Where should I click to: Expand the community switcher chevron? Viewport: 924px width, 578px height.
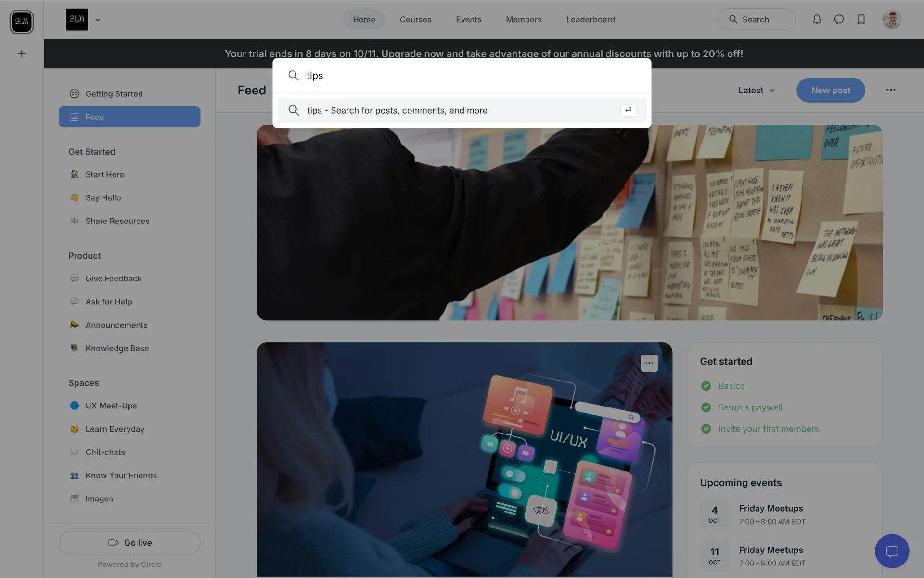pyautogui.click(x=98, y=20)
